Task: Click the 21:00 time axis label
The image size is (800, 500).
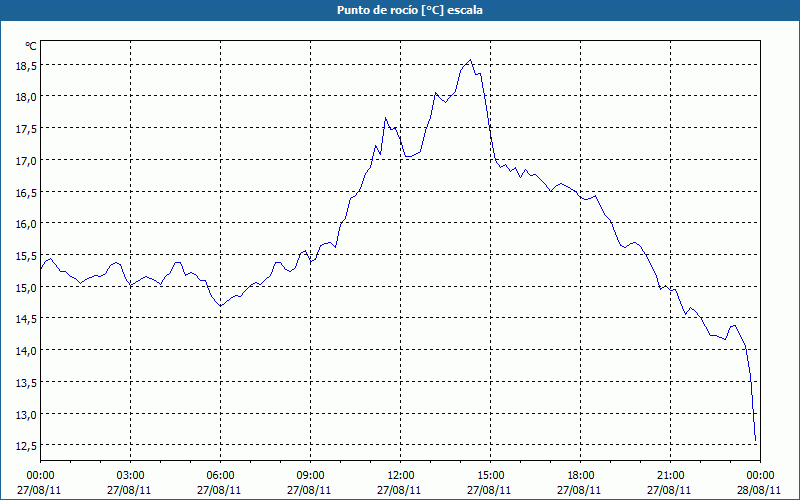Action: point(670,476)
